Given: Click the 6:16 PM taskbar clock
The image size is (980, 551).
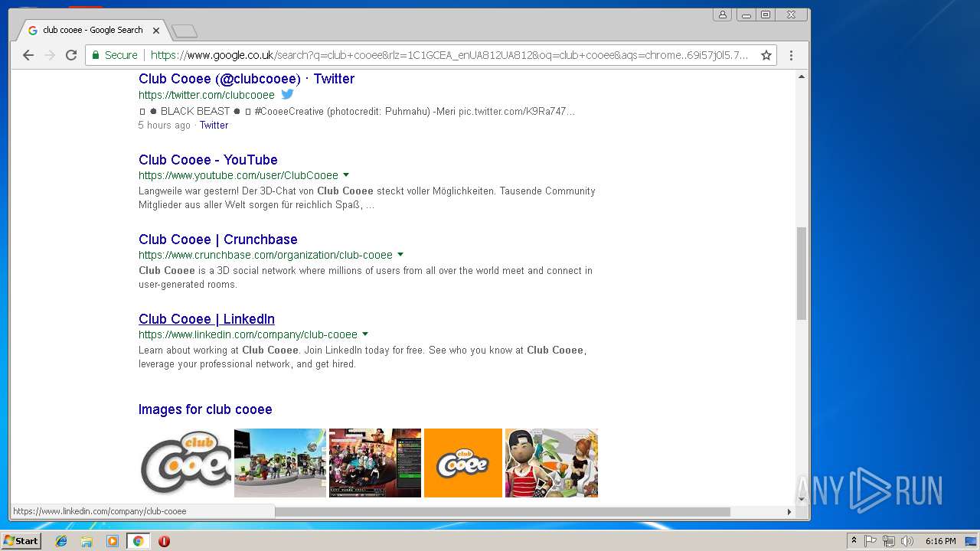Looking at the screenshot, I should [x=940, y=541].
